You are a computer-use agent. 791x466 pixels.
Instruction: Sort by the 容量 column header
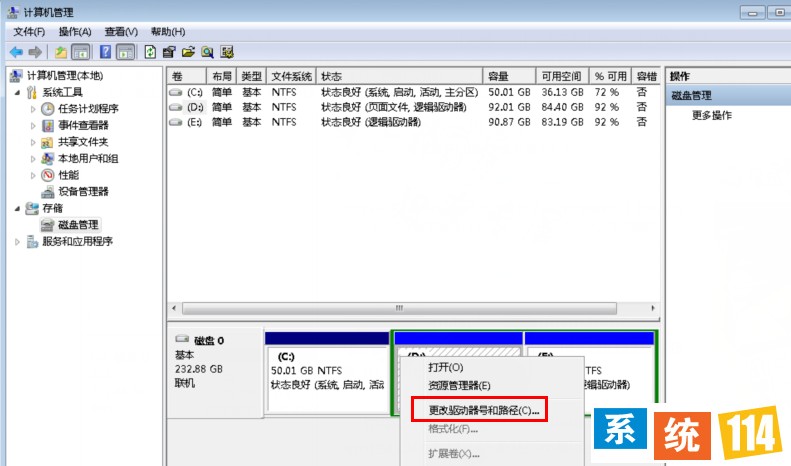(509, 76)
